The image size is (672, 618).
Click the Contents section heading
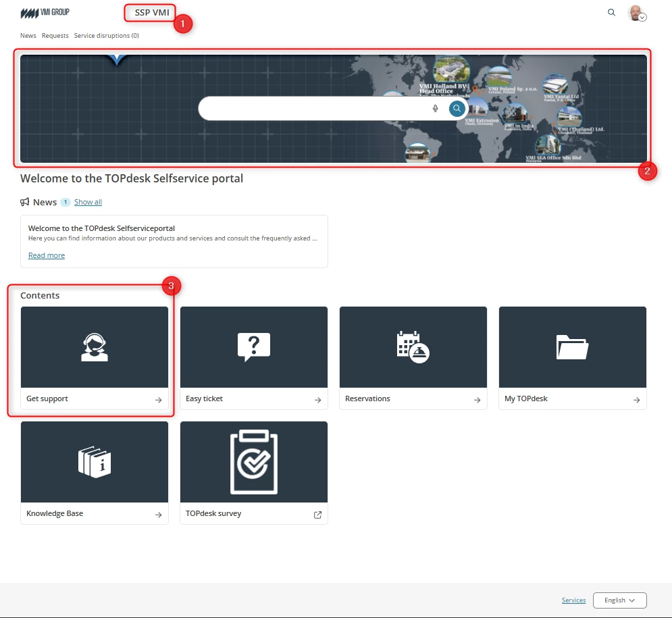click(40, 296)
